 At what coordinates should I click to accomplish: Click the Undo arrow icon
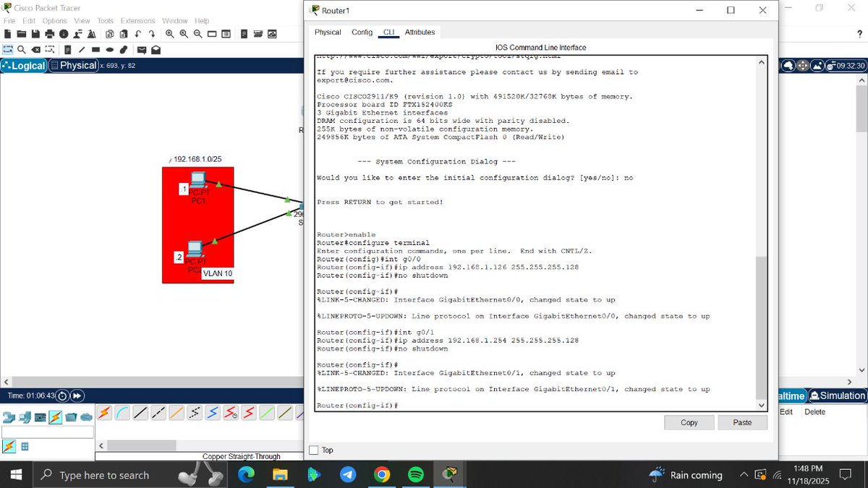click(137, 34)
